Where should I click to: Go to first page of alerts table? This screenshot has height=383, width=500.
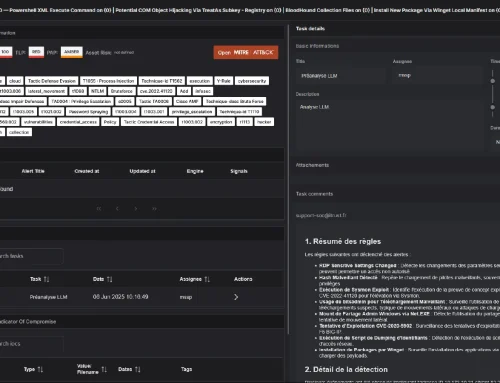point(99,209)
